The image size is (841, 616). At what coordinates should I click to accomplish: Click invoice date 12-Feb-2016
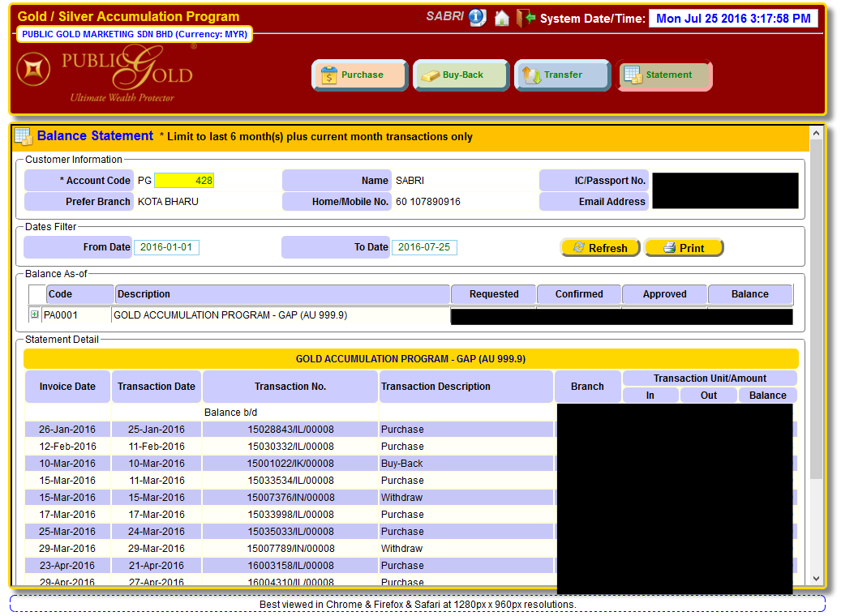[67, 447]
